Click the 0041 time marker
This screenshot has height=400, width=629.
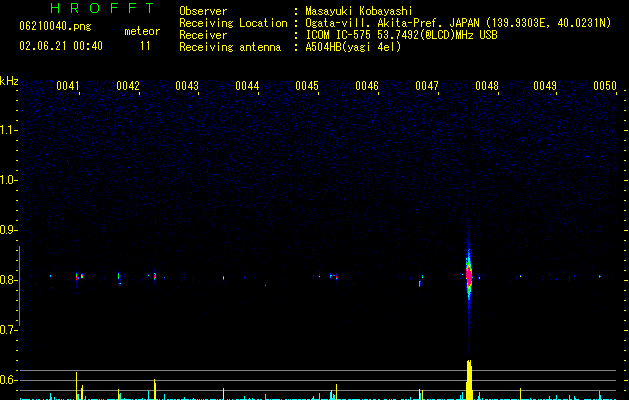coord(68,86)
